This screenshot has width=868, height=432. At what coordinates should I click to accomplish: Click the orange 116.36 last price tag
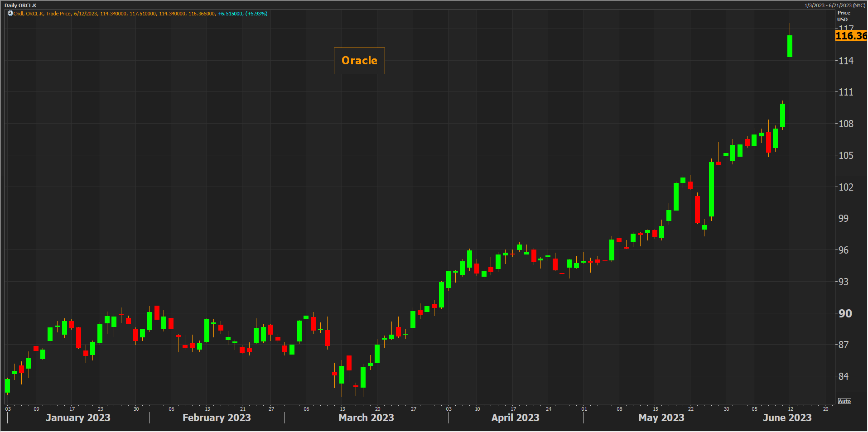click(850, 36)
